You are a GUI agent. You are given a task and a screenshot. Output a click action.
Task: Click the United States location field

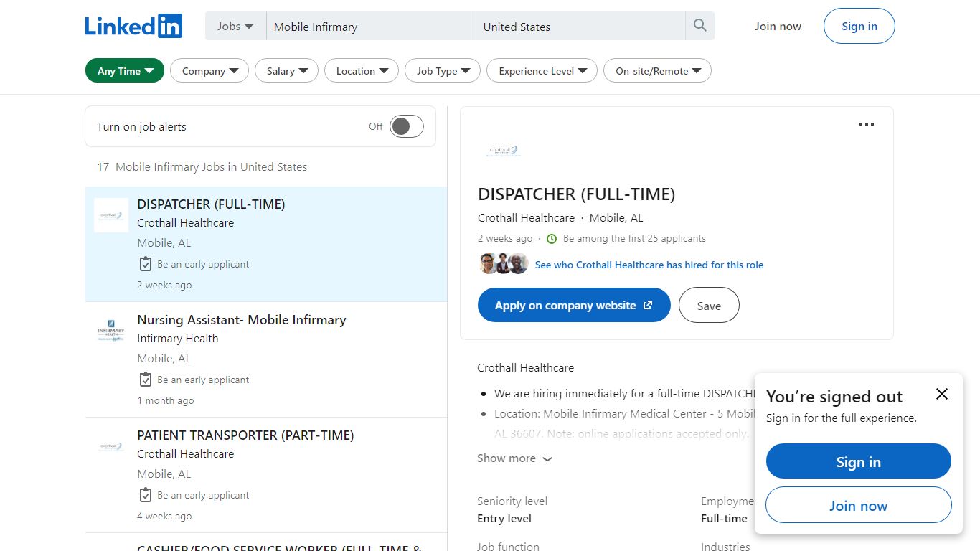point(580,27)
